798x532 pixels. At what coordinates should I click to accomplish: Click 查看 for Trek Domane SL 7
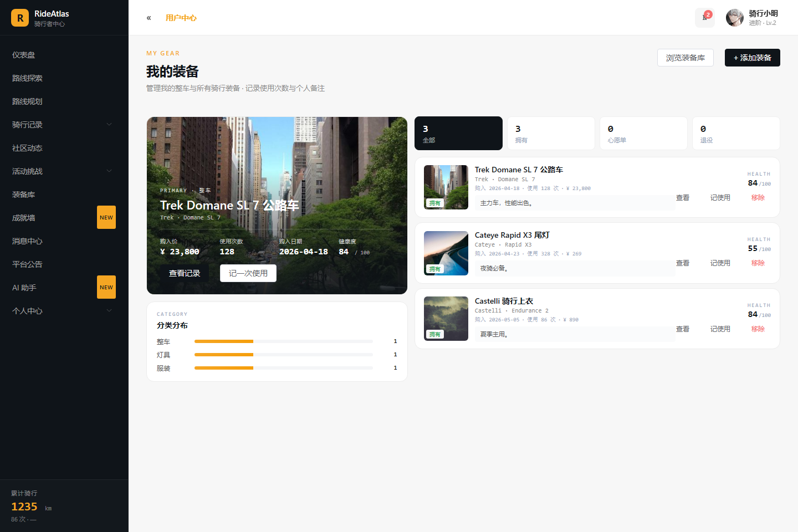[x=683, y=198]
